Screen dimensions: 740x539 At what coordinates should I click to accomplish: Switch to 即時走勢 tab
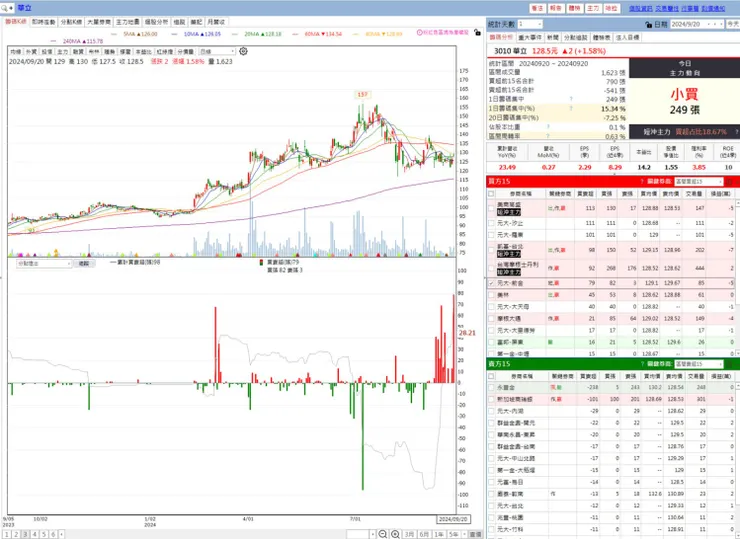click(x=43, y=22)
